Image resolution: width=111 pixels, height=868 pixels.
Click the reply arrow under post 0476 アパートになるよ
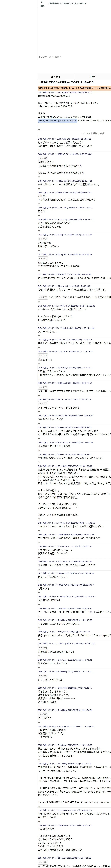(39, 336)
